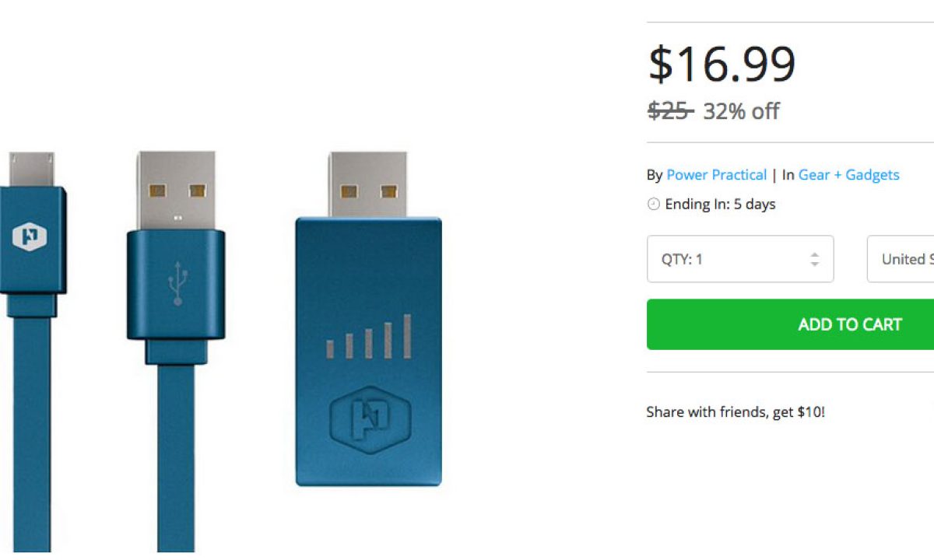
Task: Click the flat blue cable under USB-A plug
Action: click(176, 459)
